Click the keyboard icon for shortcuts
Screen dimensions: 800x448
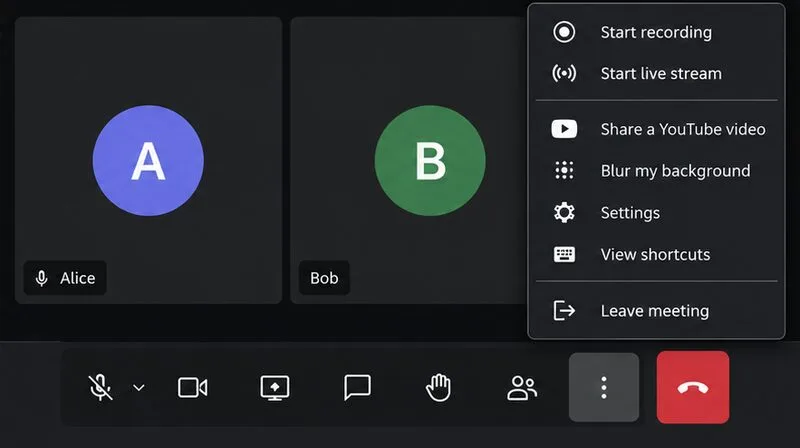pos(564,254)
